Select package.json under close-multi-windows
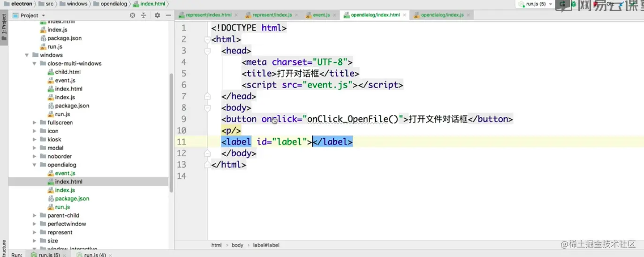Image resolution: width=644 pixels, height=257 pixels. pyautogui.click(x=72, y=106)
